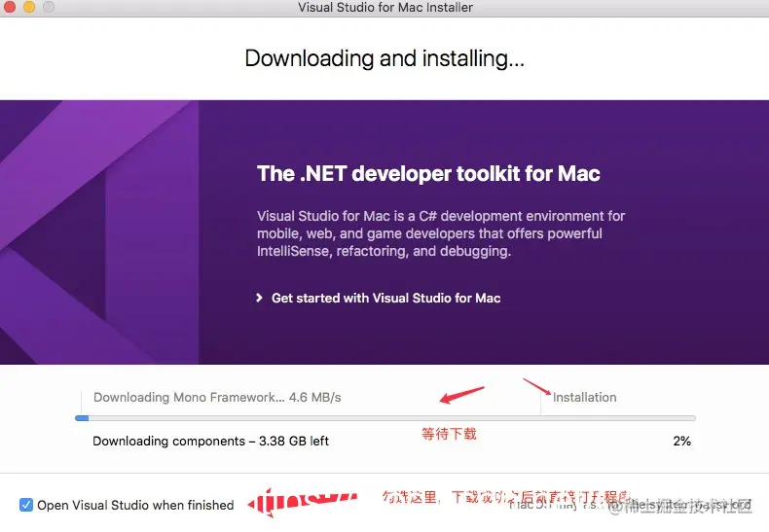Click the Visual Studio logo graphic

[99, 232]
